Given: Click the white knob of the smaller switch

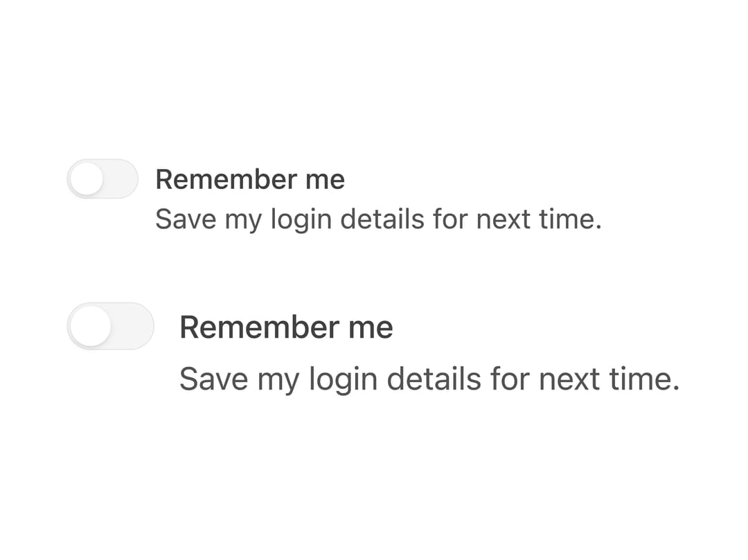Looking at the screenshot, I should pos(87,179).
